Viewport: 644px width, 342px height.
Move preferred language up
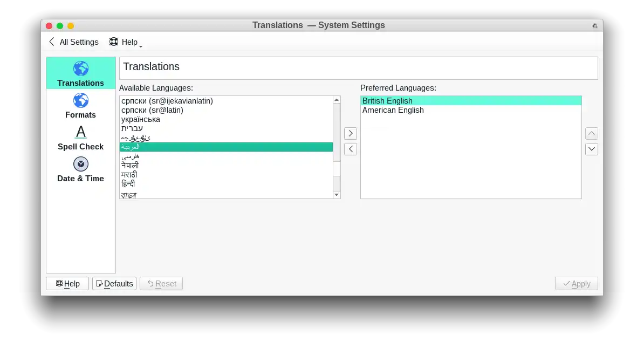(592, 133)
